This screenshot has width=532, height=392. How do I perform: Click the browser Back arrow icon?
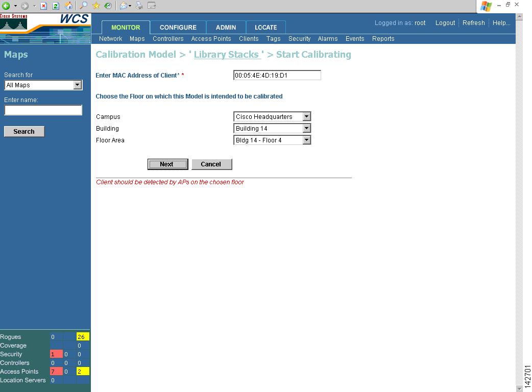pos(6,6)
